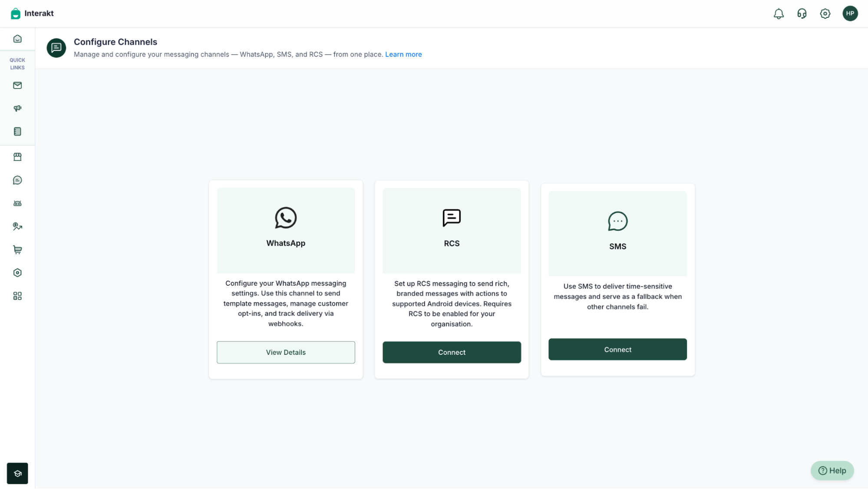868x489 pixels.
Task: Click the chat bubble sidebar icon
Action: point(17,180)
